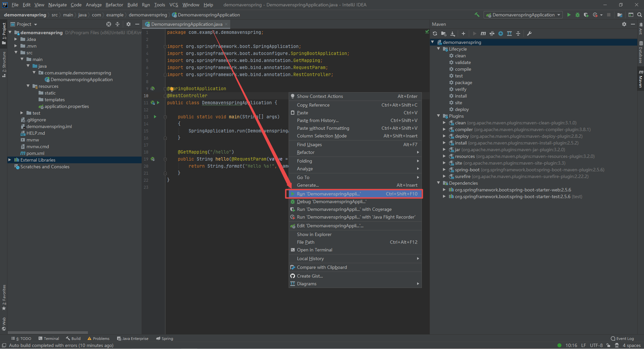Open the Project panel gear settings
Screen dimensions: 644x349
pyautogui.click(x=129, y=24)
